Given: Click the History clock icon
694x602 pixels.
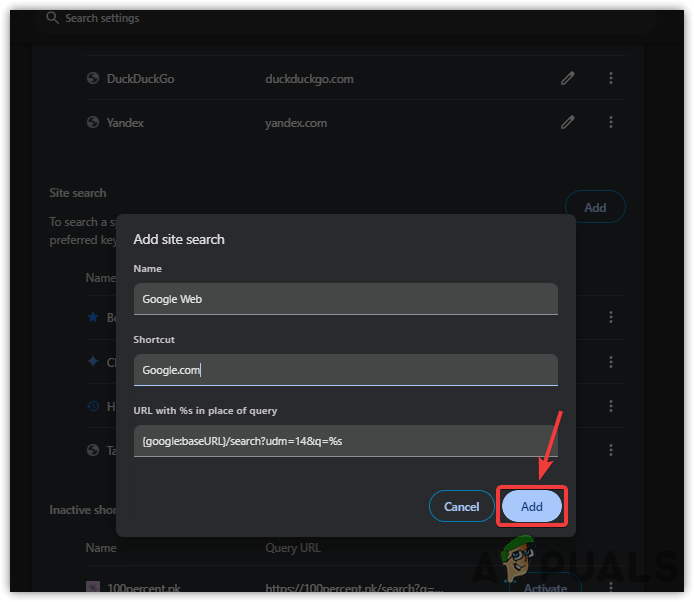Looking at the screenshot, I should coord(93,406).
